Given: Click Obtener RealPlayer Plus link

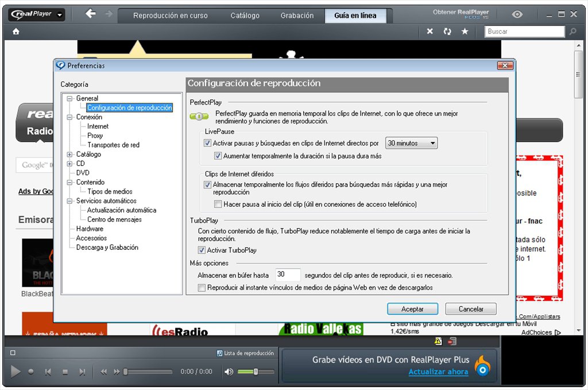Looking at the screenshot, I should point(461,14).
